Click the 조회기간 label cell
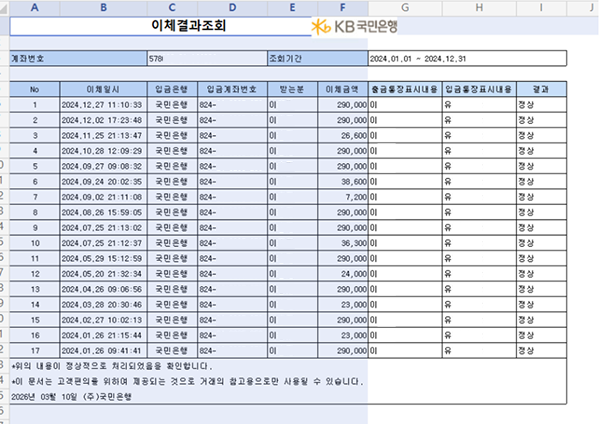This screenshot has height=425, width=600. tap(318, 59)
